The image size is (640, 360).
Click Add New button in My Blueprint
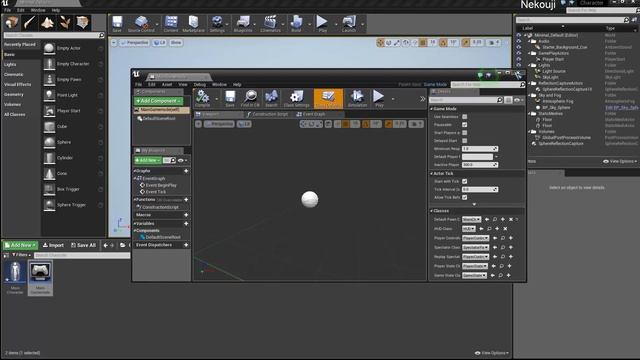coord(147,160)
